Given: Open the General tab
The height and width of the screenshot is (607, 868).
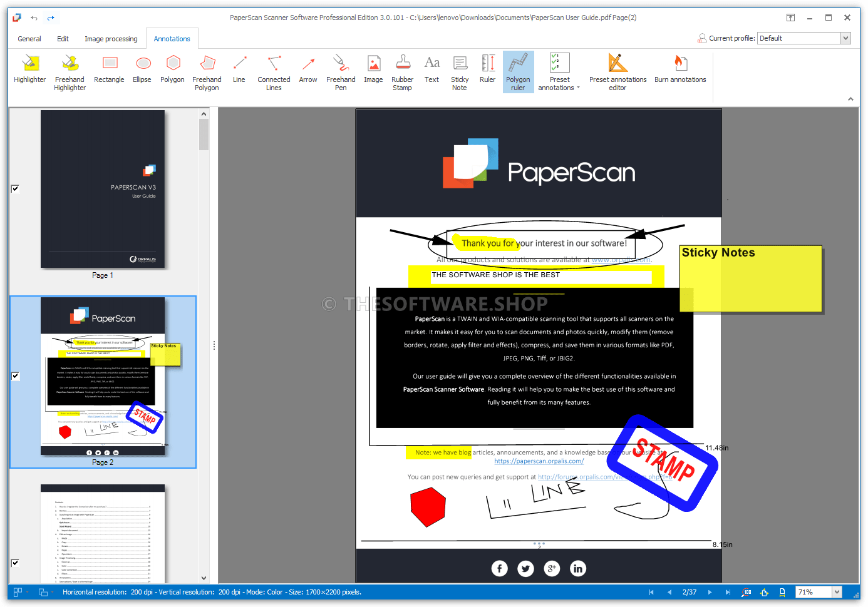Looking at the screenshot, I should click(29, 39).
